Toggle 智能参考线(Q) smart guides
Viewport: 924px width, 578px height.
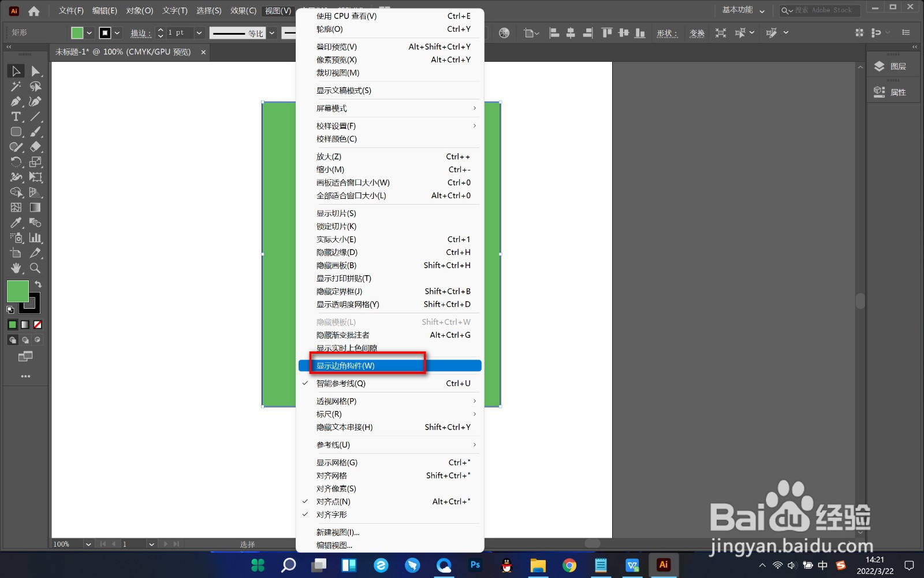[x=390, y=383]
